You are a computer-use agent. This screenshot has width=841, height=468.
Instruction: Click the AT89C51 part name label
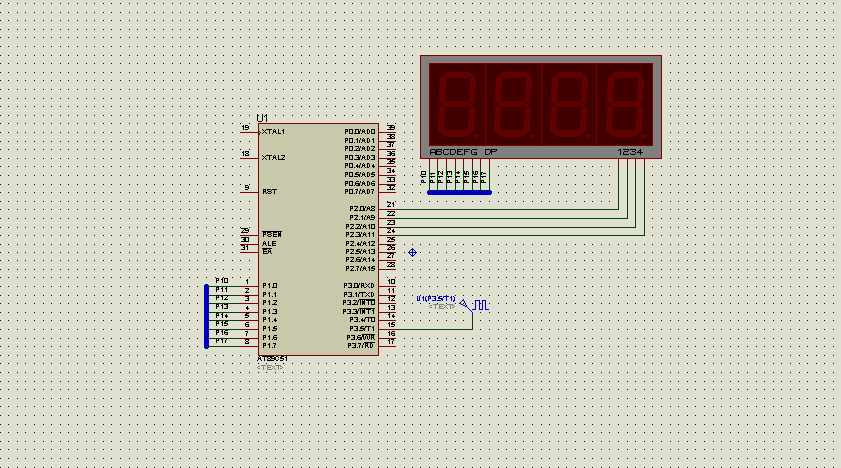click(x=272, y=359)
